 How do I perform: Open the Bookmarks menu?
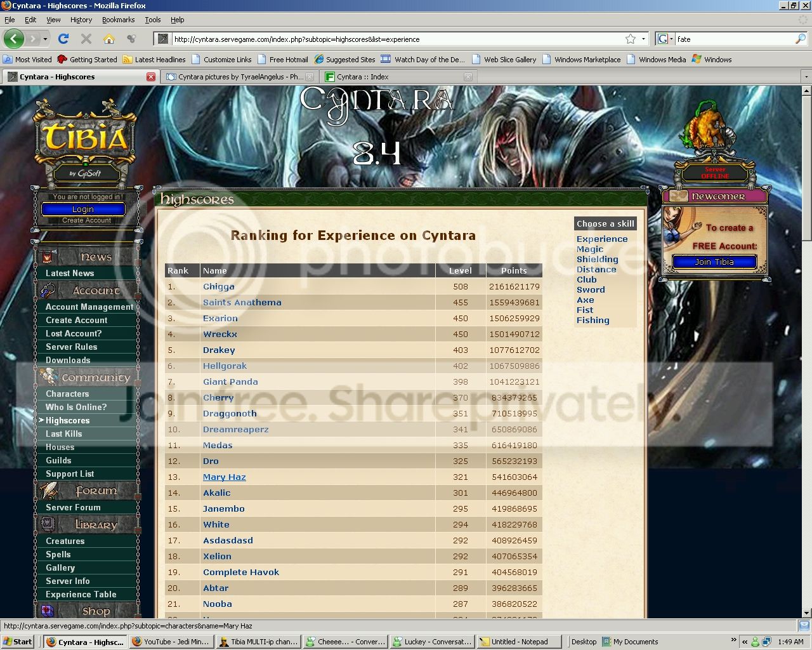119,20
